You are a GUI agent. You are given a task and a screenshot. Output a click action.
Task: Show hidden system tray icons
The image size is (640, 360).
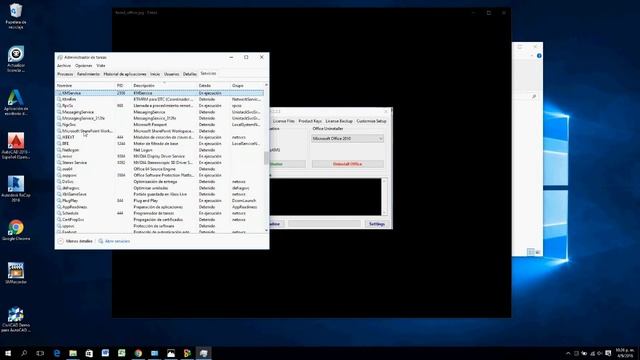click(x=568, y=353)
